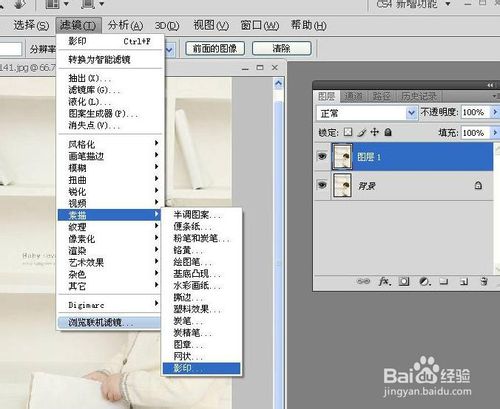Open the fx layer style icon
Viewport: 500px width, 409px height.
pyautogui.click(x=384, y=282)
